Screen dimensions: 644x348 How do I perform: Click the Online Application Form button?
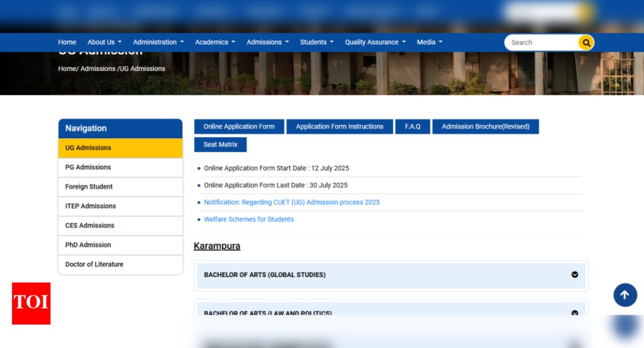[x=239, y=126]
